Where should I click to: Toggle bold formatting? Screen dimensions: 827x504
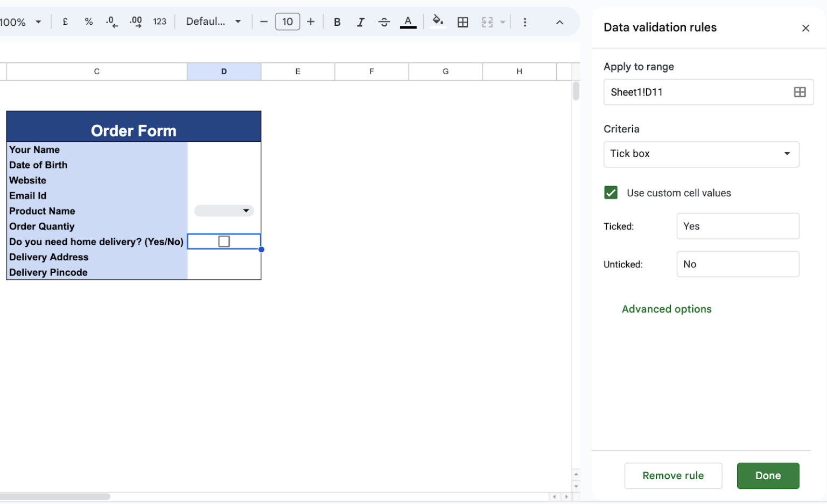point(337,22)
